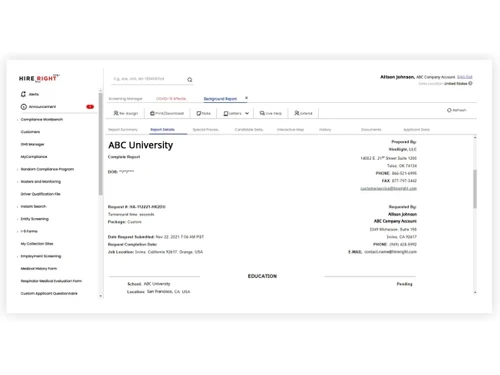
Task: Open the Candidate Data tab
Action: click(x=249, y=130)
